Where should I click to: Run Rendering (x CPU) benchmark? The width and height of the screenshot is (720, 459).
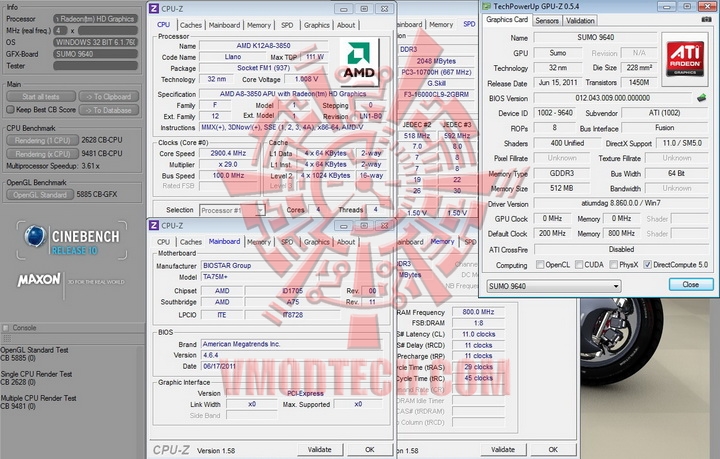click(x=42, y=154)
